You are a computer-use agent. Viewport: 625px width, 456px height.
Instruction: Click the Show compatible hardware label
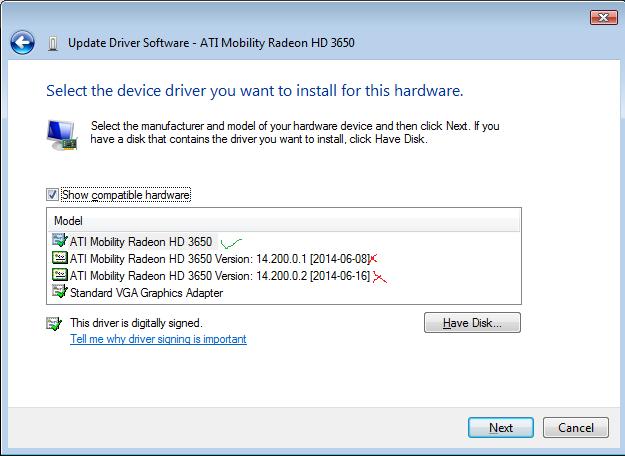tap(126, 195)
